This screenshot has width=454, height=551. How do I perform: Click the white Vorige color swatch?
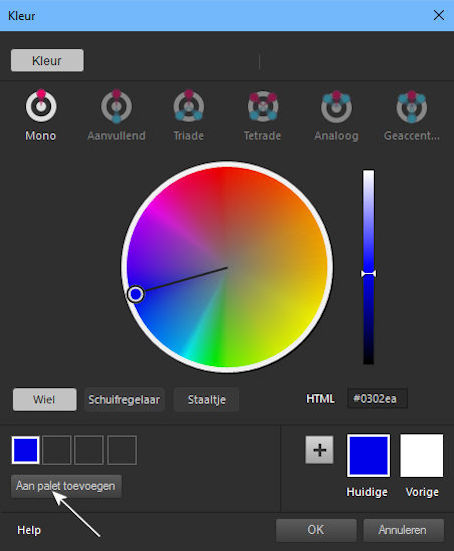click(422, 455)
